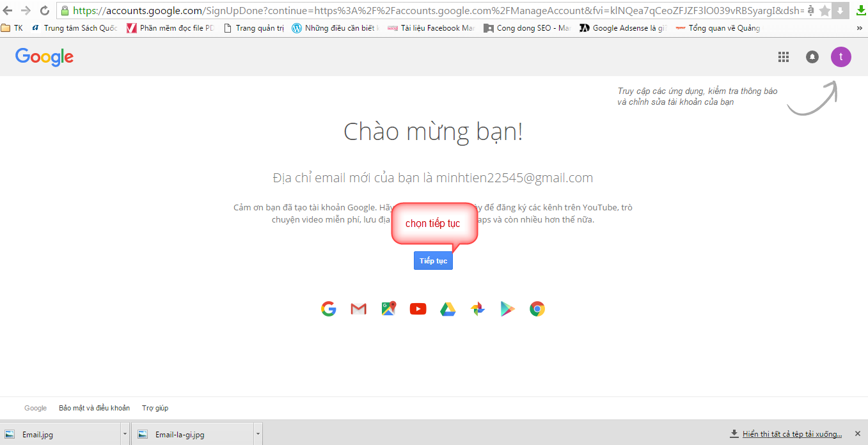Open Google Maps icon
Image resolution: width=868 pixels, height=445 pixels.
[x=388, y=309]
